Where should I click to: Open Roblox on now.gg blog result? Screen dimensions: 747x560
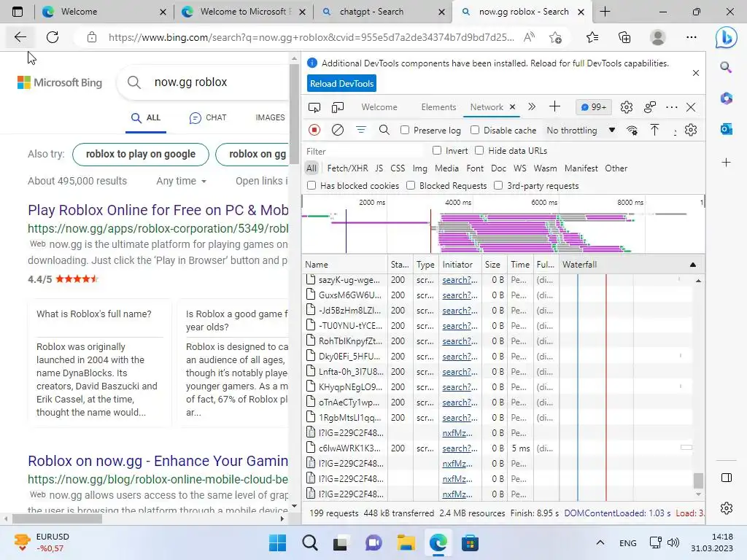point(158,461)
